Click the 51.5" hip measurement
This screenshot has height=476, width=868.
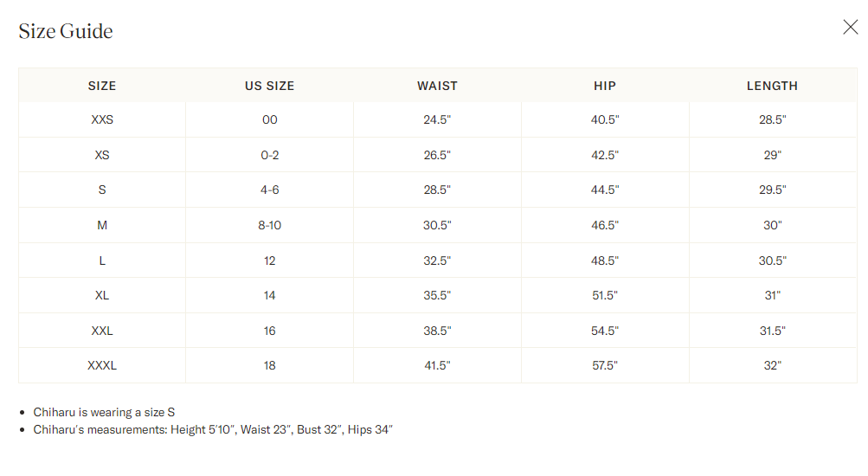coord(605,295)
